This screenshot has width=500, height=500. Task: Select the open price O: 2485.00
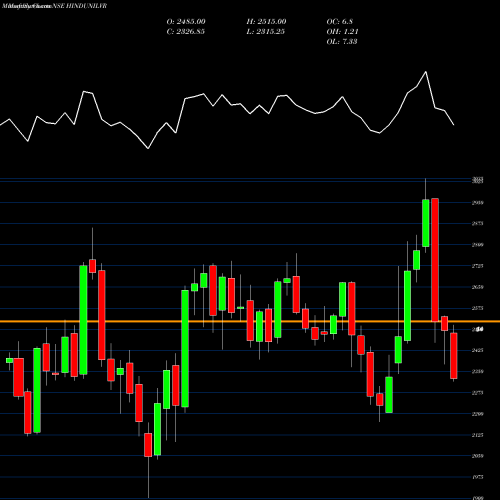pyautogui.click(x=186, y=22)
